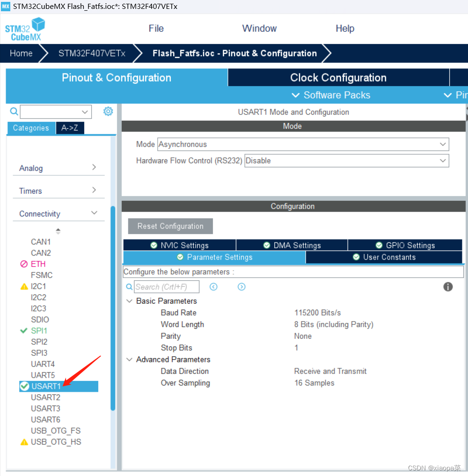Open the Hardware Flow Control dropdown
The image size is (468, 476).
coord(443,161)
